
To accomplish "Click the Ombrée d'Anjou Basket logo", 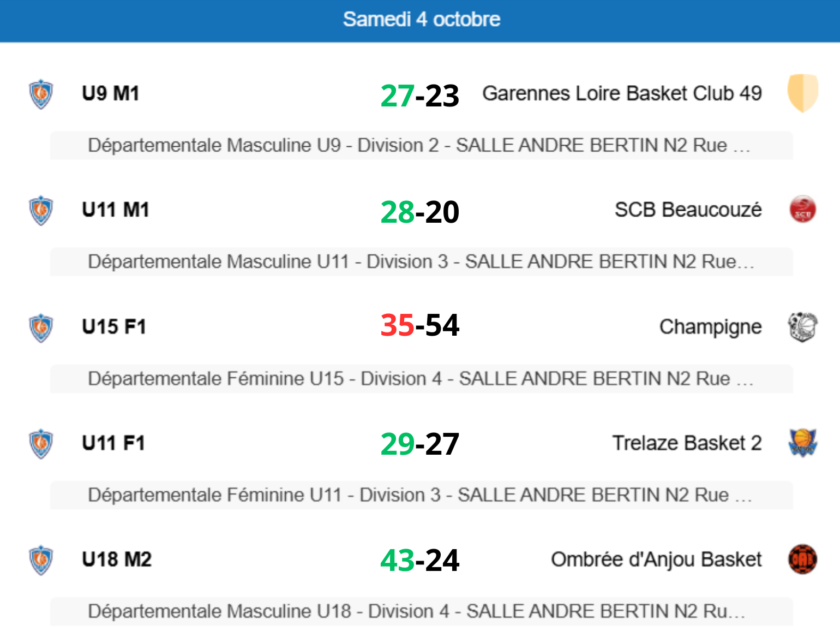I will [802, 559].
